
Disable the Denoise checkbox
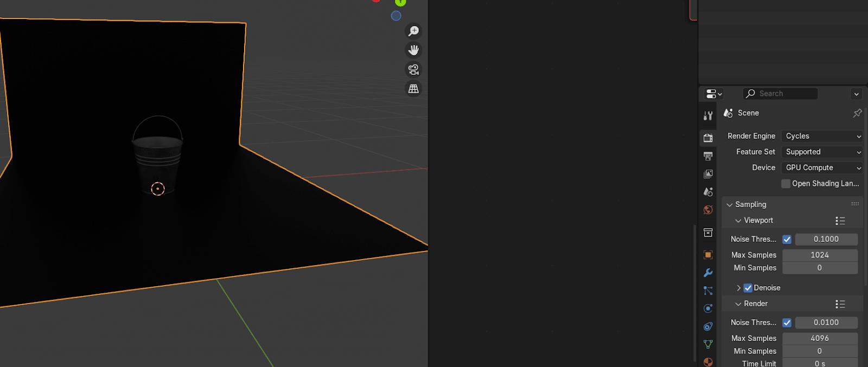[x=748, y=288]
